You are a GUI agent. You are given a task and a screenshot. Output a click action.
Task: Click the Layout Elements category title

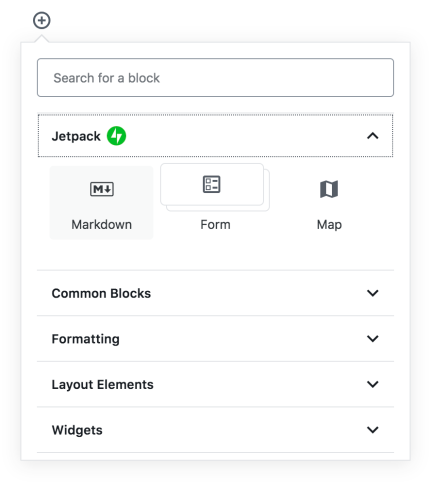(x=103, y=384)
